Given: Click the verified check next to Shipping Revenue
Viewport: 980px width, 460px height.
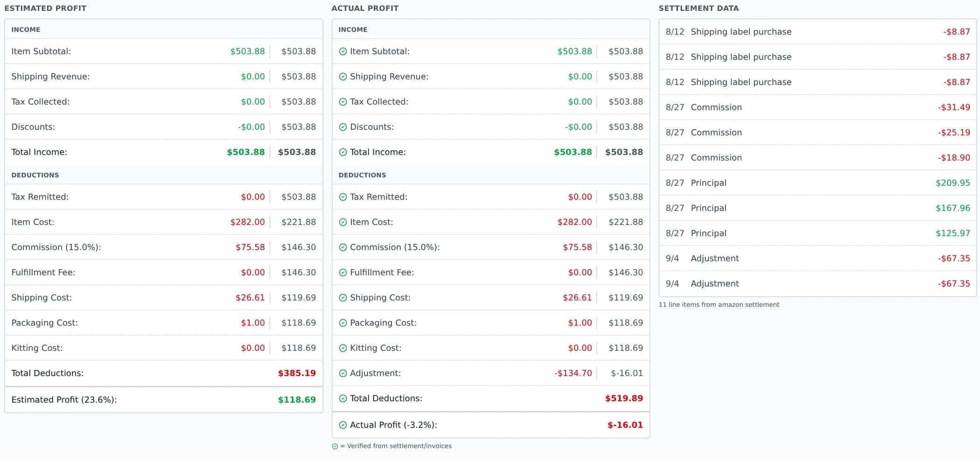Looking at the screenshot, I should coord(343,77).
